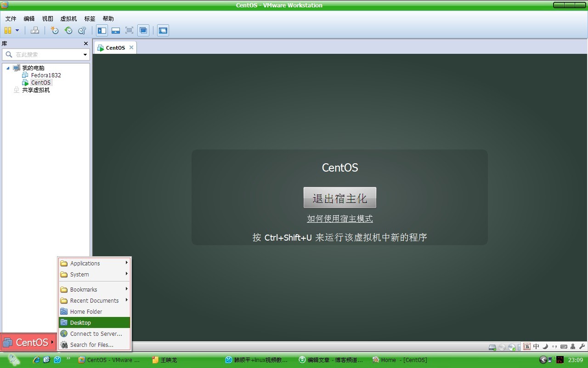Open the library search dropdown arrow

click(85, 55)
